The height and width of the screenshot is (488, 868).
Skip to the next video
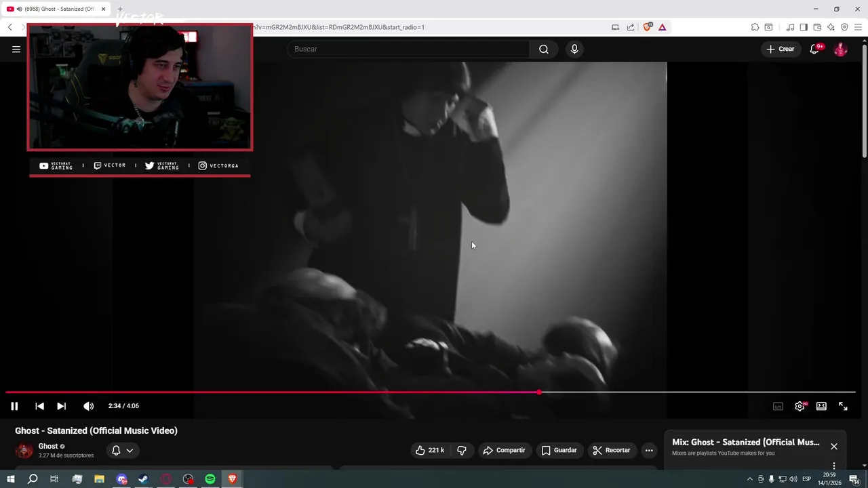(x=61, y=406)
